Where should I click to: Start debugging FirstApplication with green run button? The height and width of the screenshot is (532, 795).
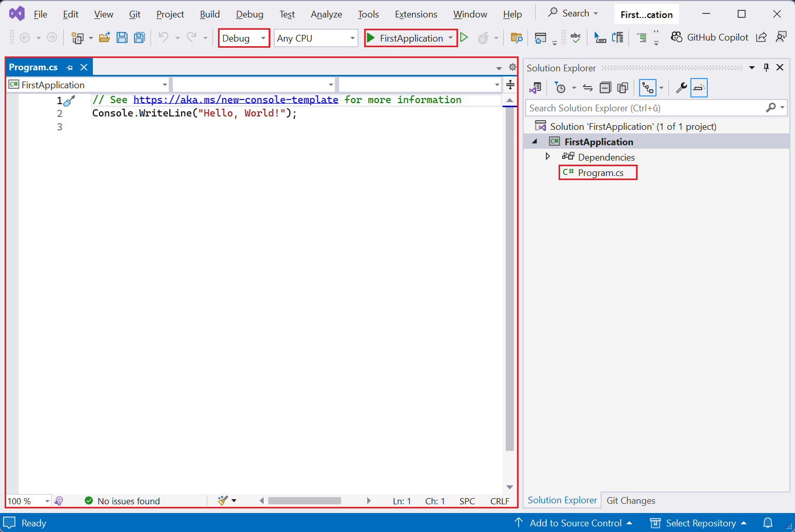click(370, 37)
